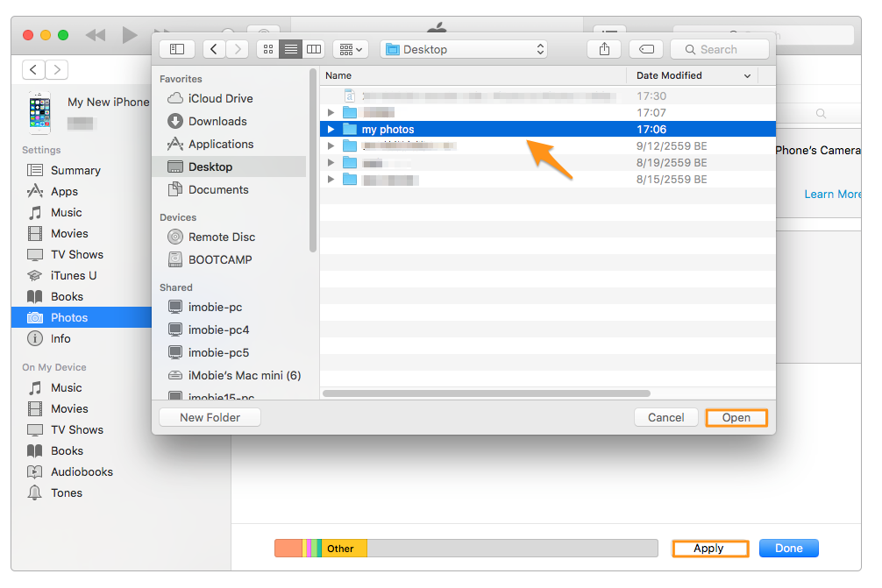Screen dimensions: 882x588
Task: Switch to column view in the dialog toolbar
Action: tap(313, 48)
